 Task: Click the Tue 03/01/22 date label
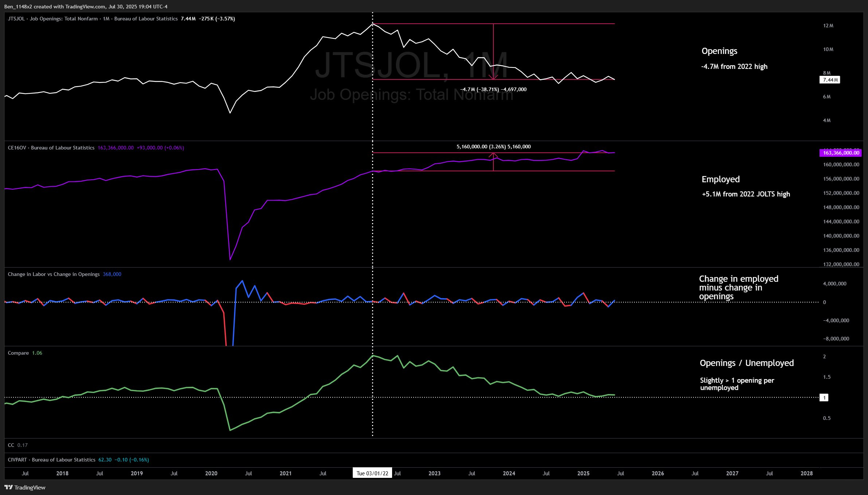(372, 473)
